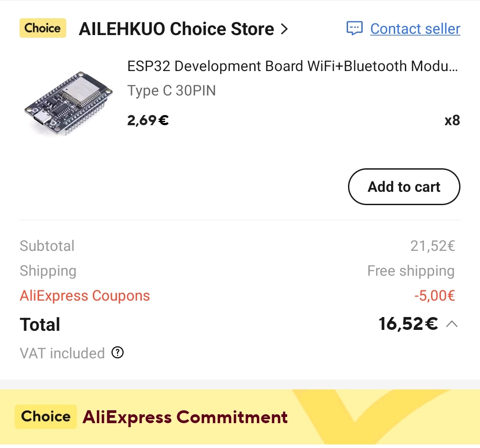Collapse the price breakdown next to Total

[452, 324]
